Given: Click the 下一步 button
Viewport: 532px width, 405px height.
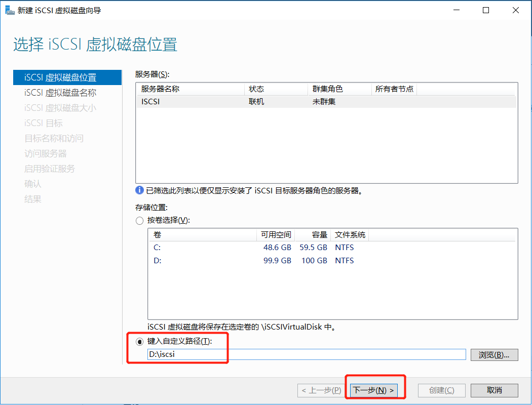Looking at the screenshot, I should [374, 390].
